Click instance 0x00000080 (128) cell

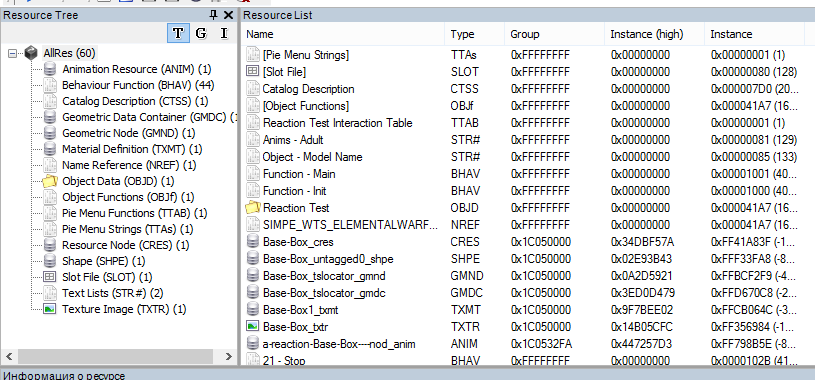(754, 72)
